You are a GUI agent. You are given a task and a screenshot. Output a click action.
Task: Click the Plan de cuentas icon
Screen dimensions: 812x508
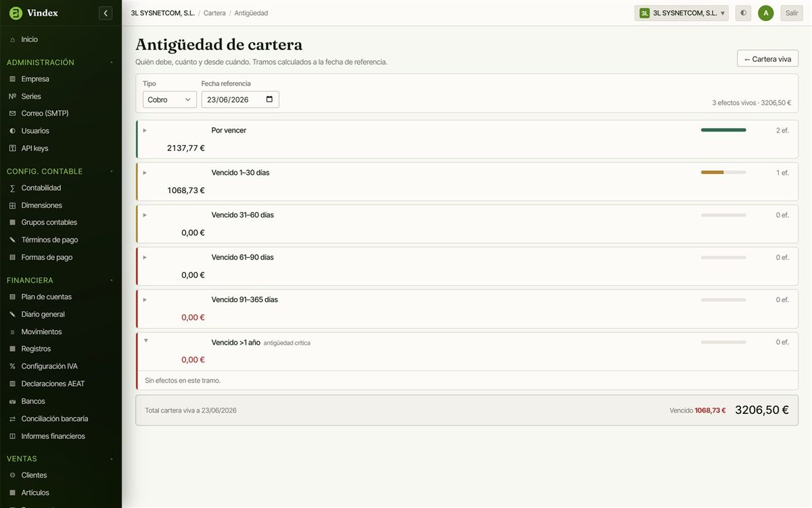(12, 297)
